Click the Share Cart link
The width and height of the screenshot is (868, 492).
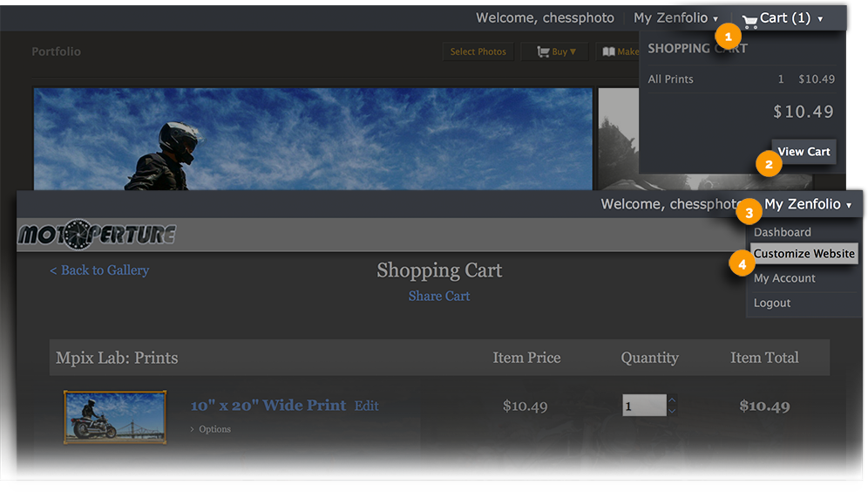pos(439,297)
